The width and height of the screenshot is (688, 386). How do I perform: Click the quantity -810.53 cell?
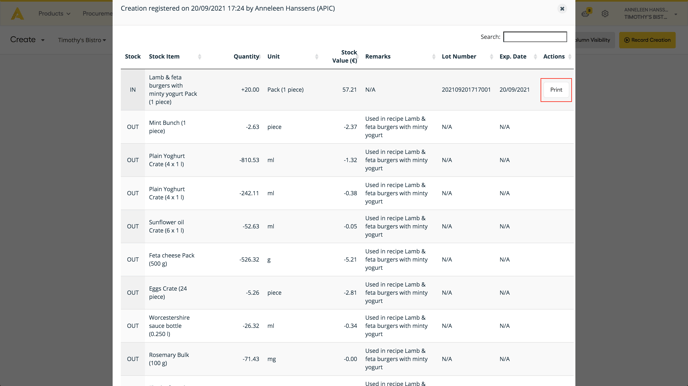tap(249, 160)
